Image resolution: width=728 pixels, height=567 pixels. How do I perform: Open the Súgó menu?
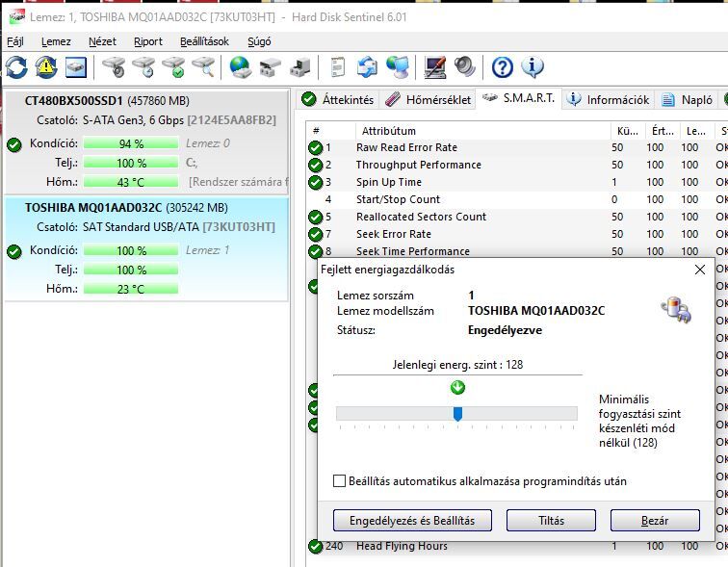pos(259,41)
